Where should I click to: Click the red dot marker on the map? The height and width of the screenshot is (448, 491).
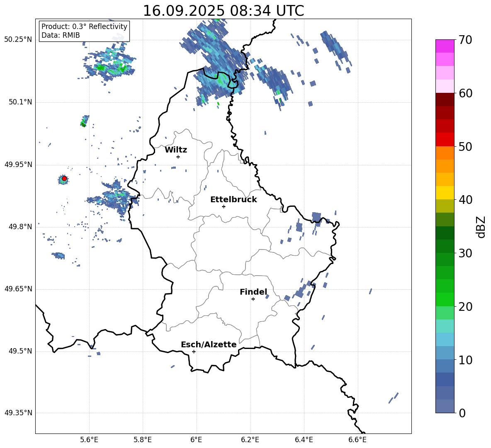tap(64, 179)
